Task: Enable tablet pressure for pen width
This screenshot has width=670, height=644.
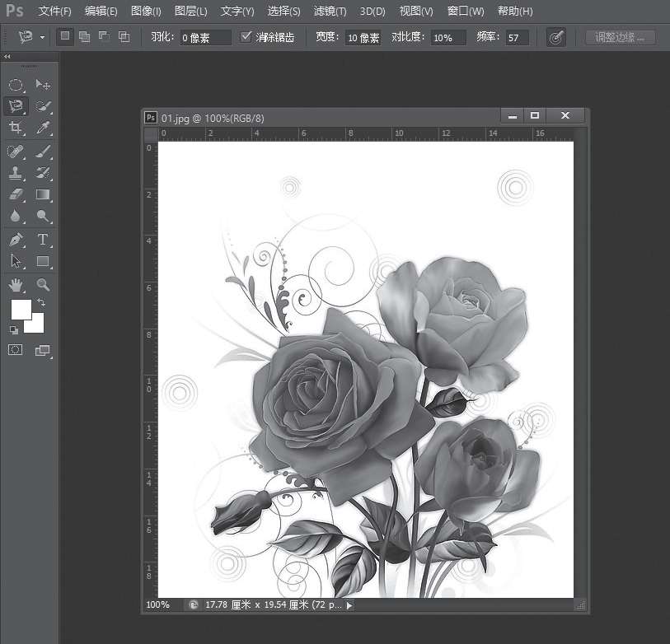Action: (x=556, y=38)
